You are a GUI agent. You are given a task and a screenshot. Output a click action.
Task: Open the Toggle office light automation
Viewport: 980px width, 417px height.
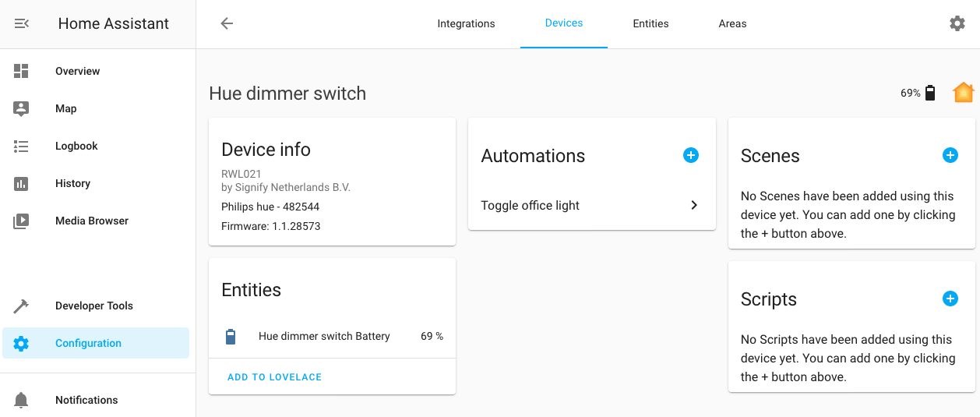pos(531,206)
